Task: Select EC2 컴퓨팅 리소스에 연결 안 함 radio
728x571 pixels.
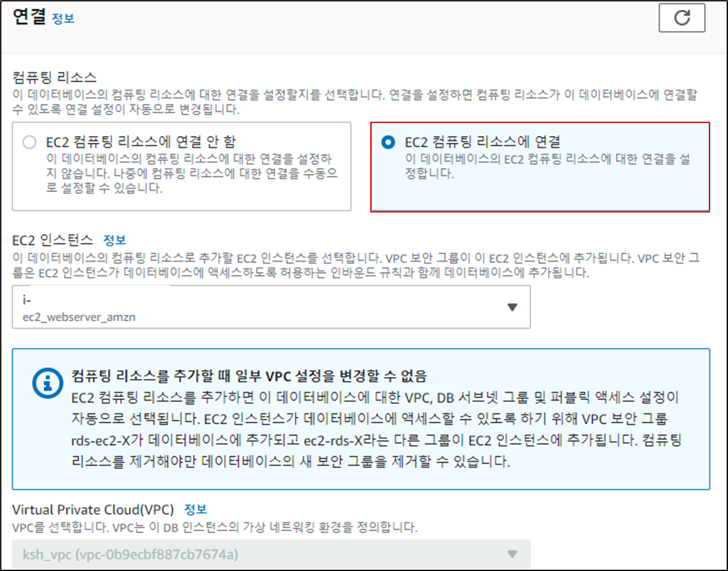Action: (x=29, y=142)
